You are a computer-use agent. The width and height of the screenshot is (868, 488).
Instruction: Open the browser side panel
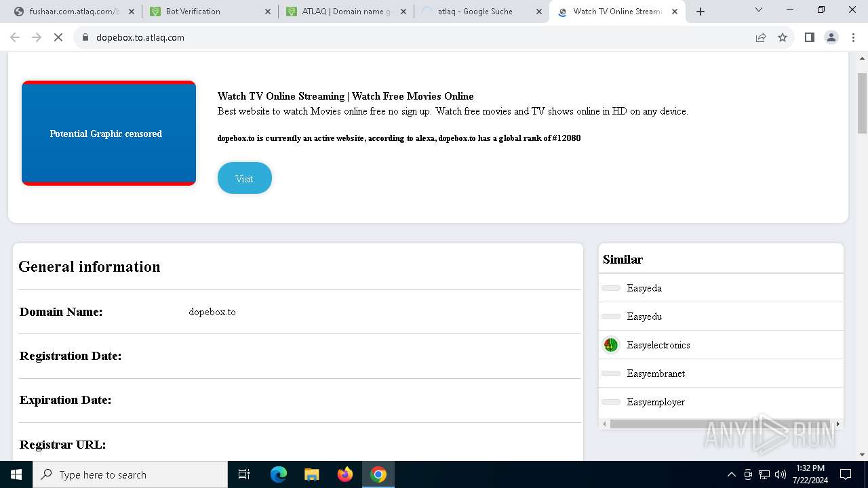click(x=810, y=37)
